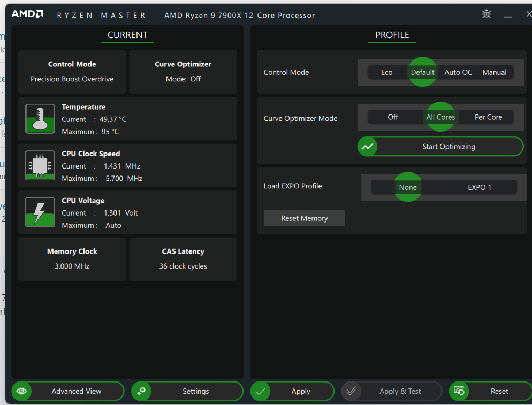Screen dimensions: 532x405
Task: Open Advanced View
Action: tap(68, 391)
